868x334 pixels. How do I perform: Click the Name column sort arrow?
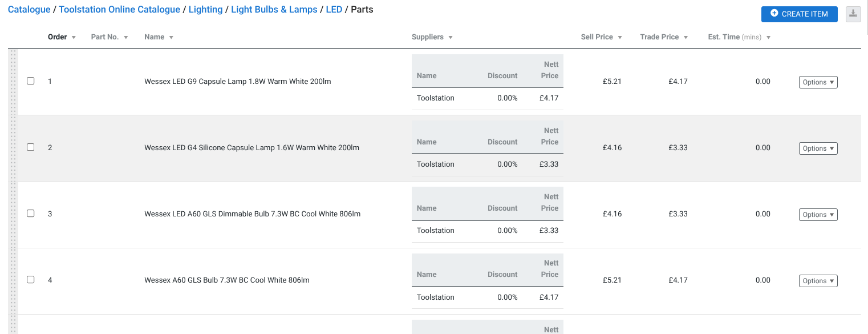tap(171, 38)
